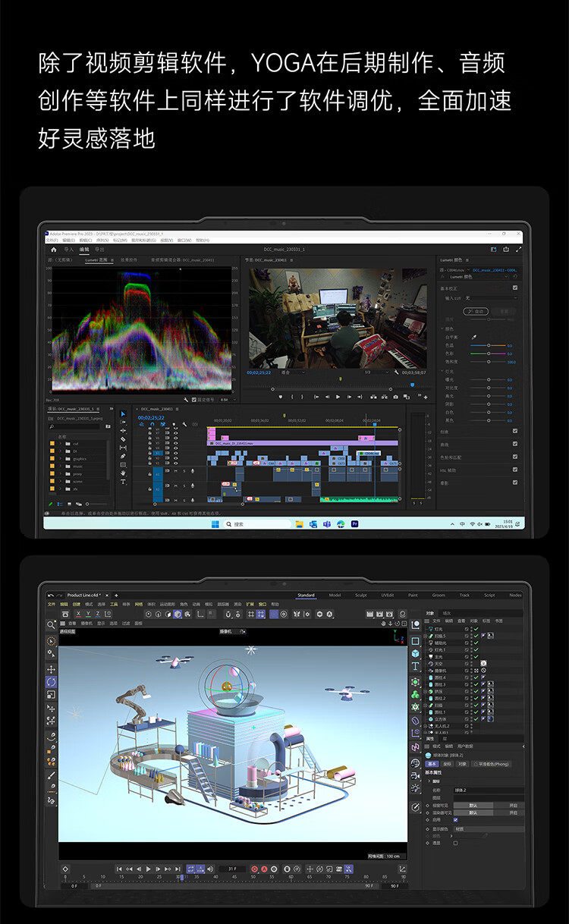Play forward in the Cinema 4D timeline
This screenshot has width=569, height=924.
[149, 869]
